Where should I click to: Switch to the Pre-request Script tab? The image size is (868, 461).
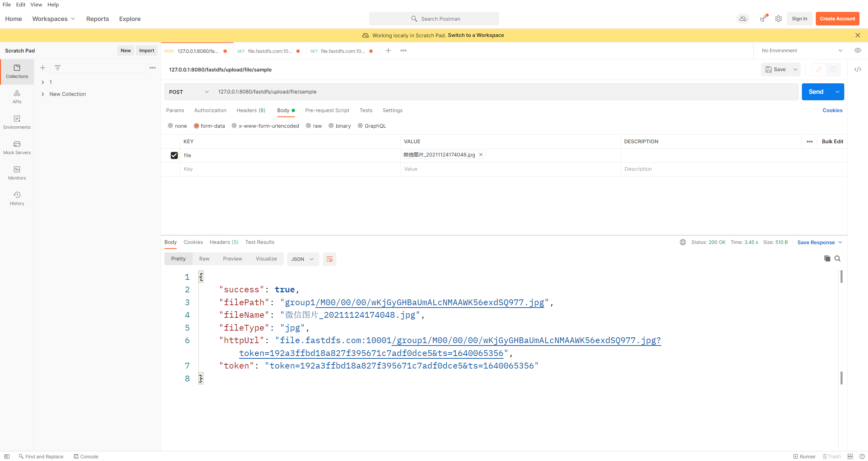[327, 110]
